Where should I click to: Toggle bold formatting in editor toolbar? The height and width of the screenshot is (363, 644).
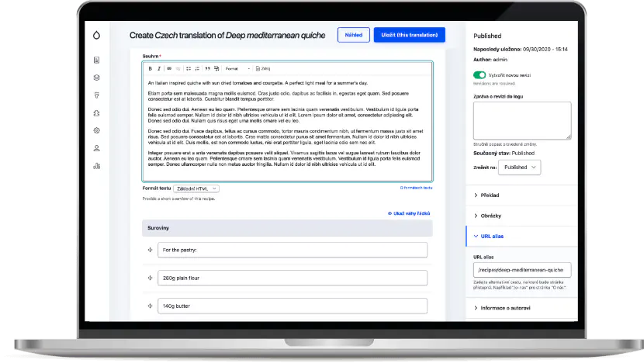coord(151,68)
